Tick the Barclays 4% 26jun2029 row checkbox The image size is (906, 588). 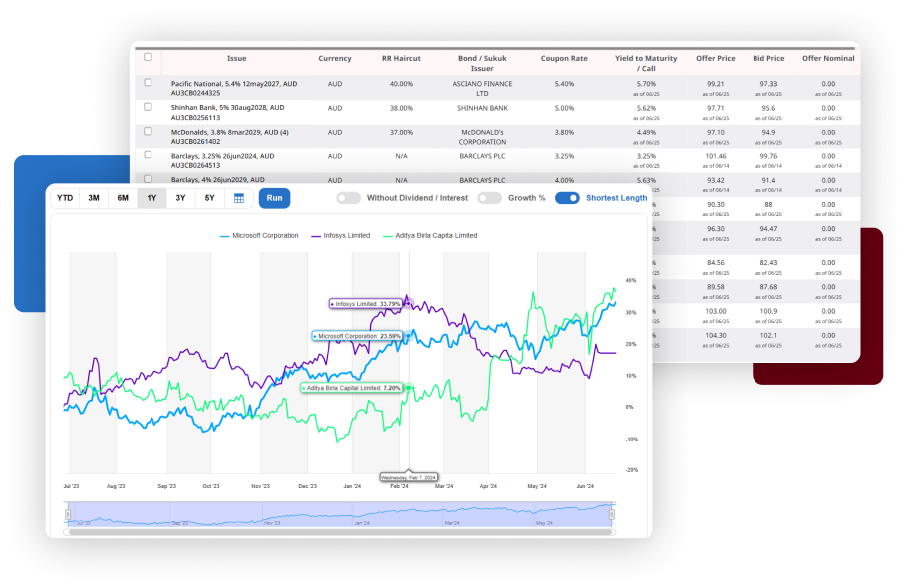coord(148,179)
